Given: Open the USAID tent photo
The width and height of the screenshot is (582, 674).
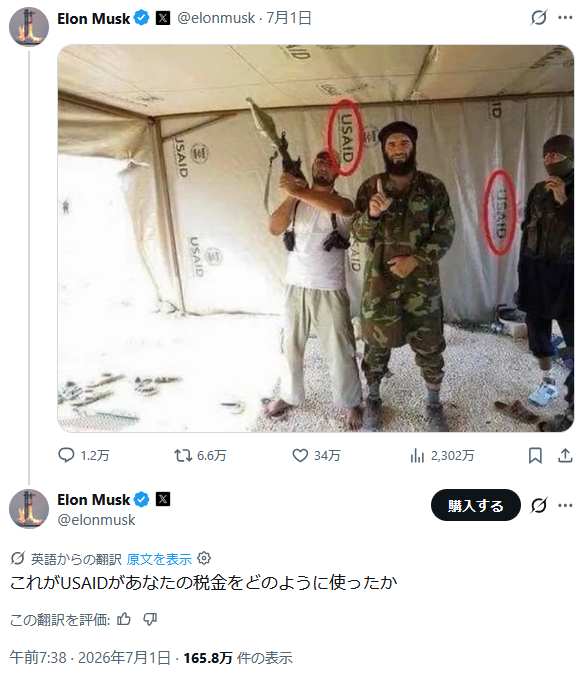Looking at the screenshot, I should click(316, 238).
